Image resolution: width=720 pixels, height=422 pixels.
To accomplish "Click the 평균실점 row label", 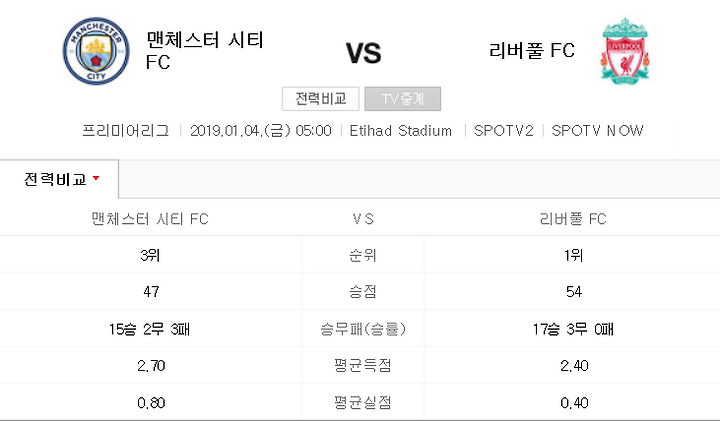I will [363, 402].
